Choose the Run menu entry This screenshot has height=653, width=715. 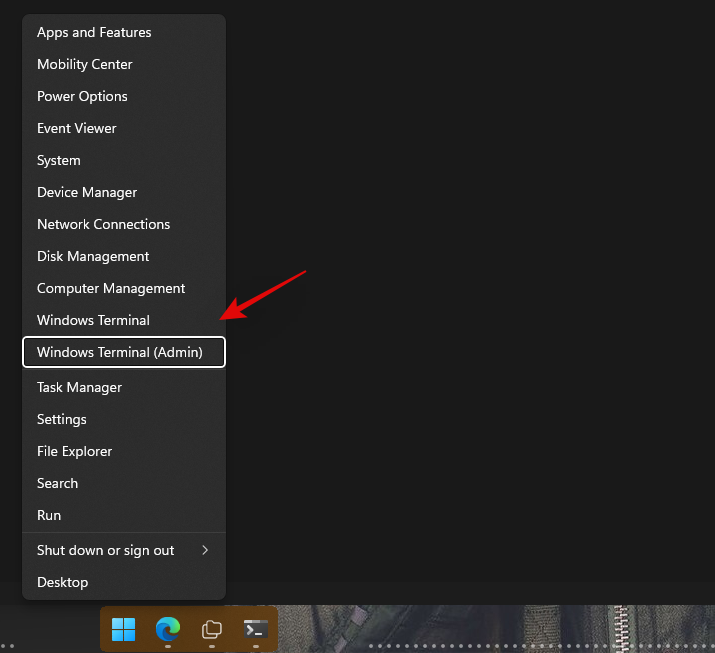(49, 515)
